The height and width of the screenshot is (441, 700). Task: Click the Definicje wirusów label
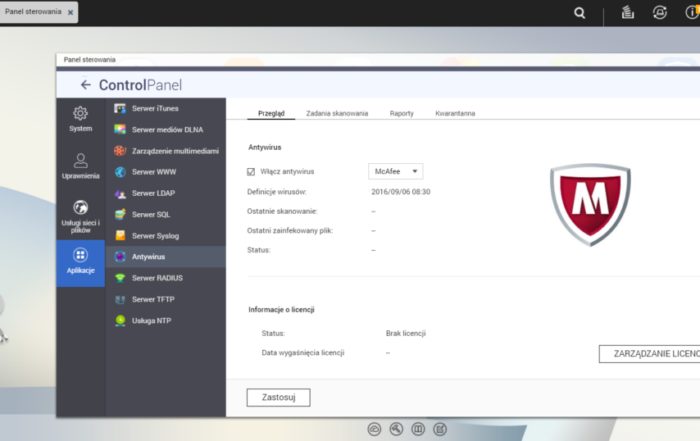click(x=276, y=192)
